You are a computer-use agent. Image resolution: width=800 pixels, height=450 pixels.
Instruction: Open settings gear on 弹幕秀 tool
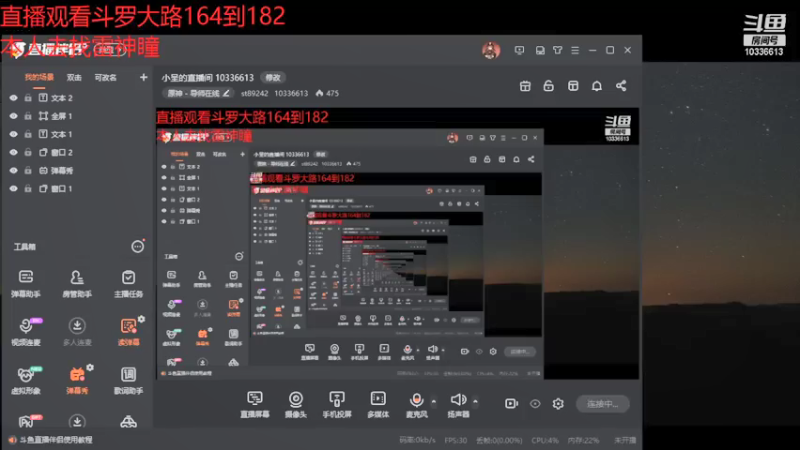point(90,367)
